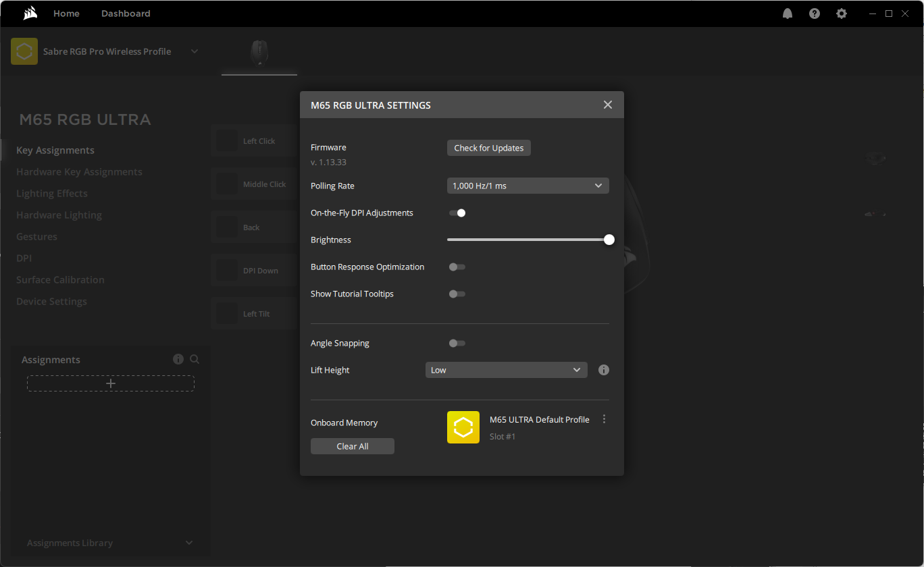This screenshot has width=924, height=567.
Task: Expand the profile selector chevron
Action: [x=195, y=51]
